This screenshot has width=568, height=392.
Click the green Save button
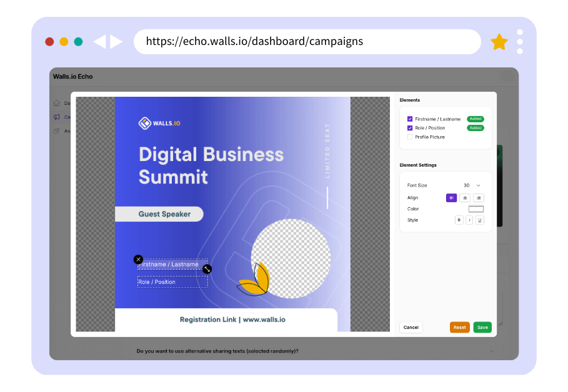(x=482, y=327)
